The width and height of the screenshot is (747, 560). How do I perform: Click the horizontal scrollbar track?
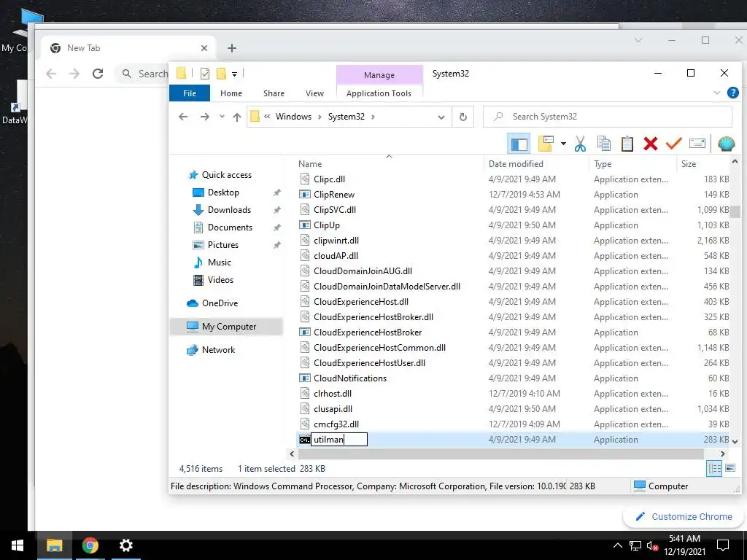[500, 454]
